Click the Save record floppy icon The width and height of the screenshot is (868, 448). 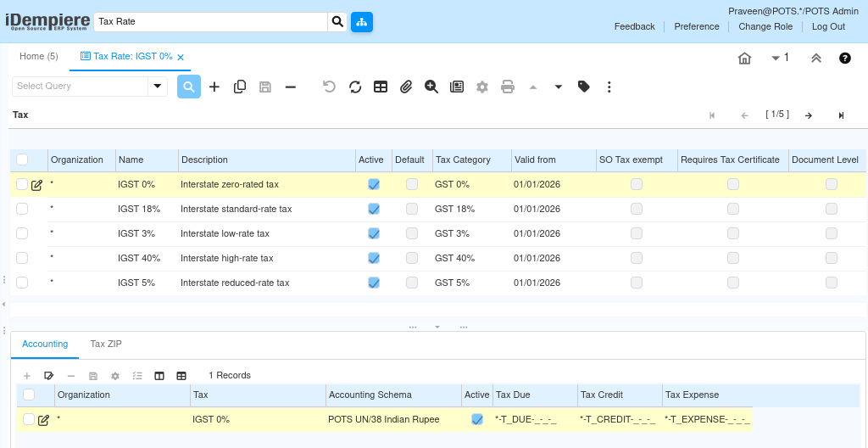tap(265, 87)
